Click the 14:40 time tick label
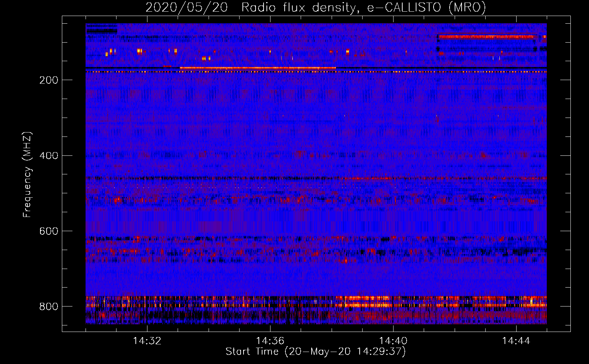This screenshot has height=364, width=589. [393, 341]
